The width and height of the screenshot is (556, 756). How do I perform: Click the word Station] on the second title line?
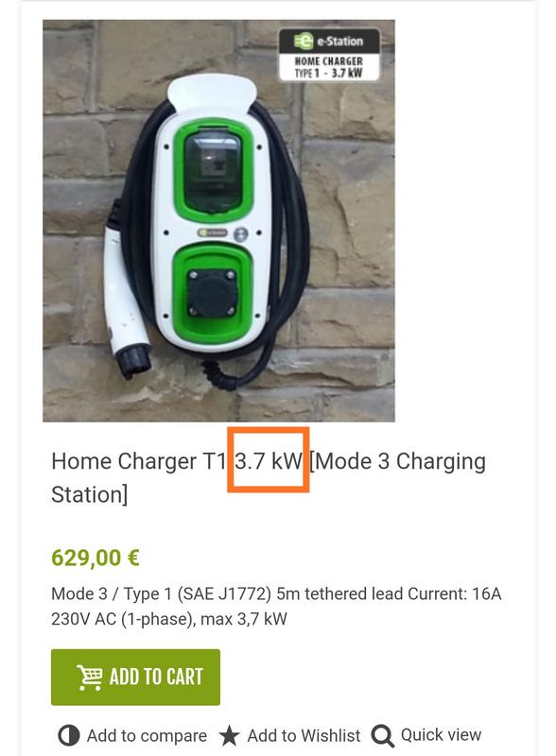(x=90, y=495)
